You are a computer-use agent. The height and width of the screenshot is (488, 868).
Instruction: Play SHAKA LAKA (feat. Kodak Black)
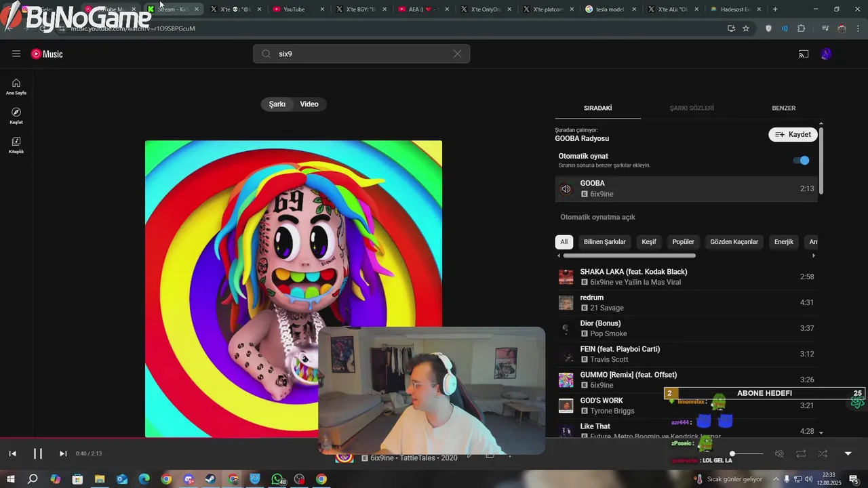coord(686,277)
